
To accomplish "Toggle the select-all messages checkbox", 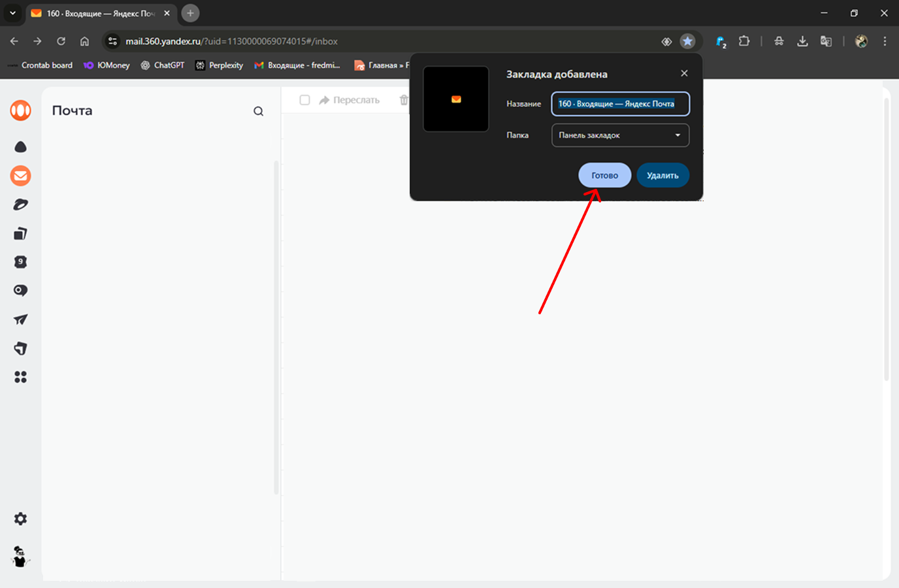I will click(x=304, y=100).
